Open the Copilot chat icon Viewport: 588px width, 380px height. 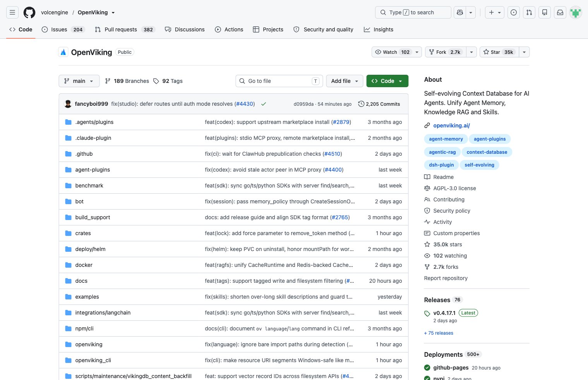click(x=460, y=12)
